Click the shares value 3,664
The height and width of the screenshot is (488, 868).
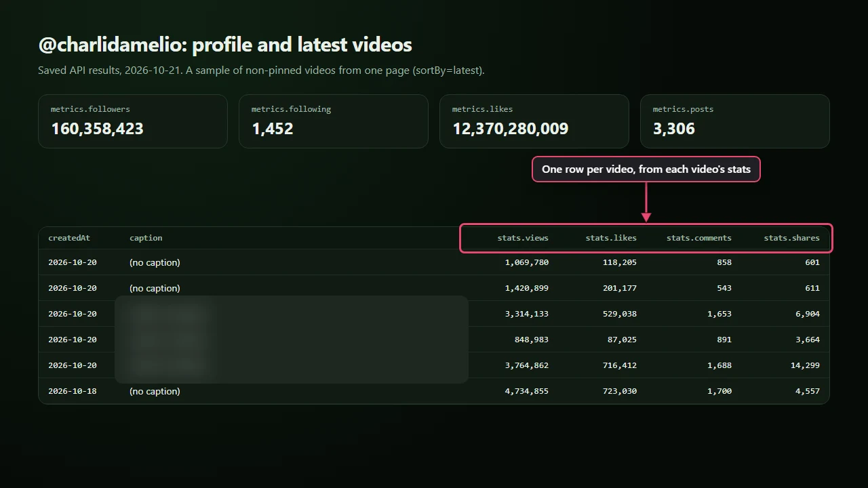point(808,340)
